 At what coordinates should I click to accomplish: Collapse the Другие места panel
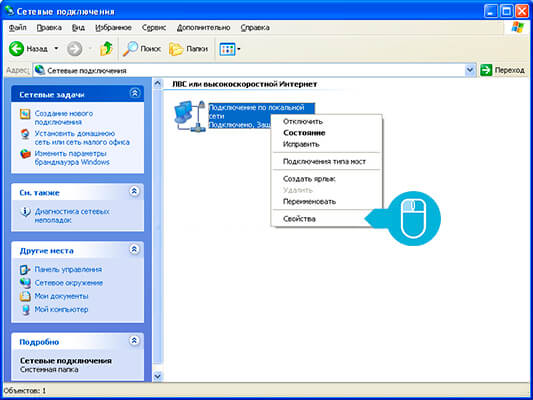134,249
